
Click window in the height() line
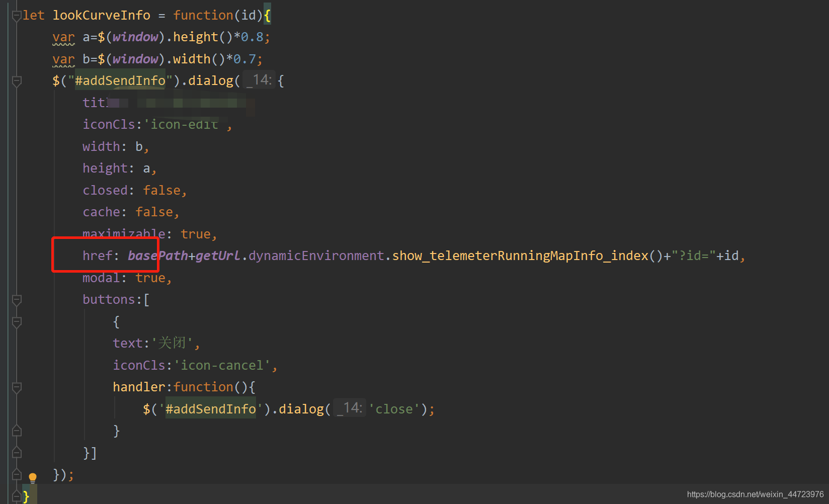tap(135, 37)
